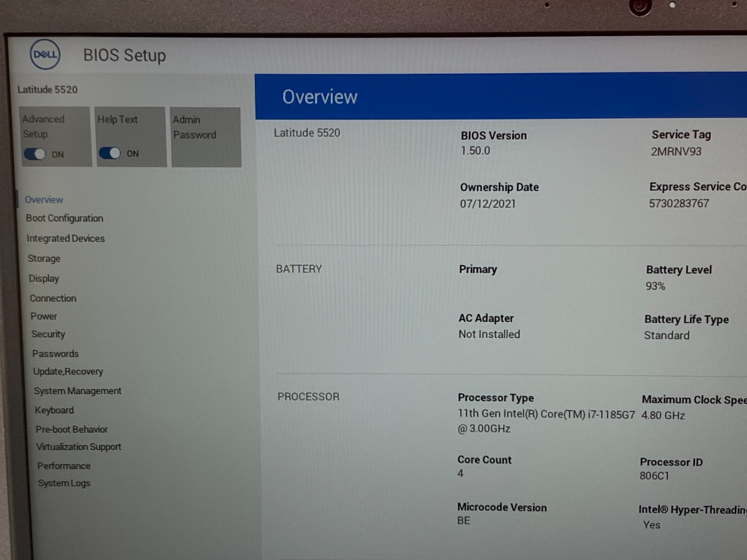Click Battery Level value 93%

pyautogui.click(x=655, y=286)
